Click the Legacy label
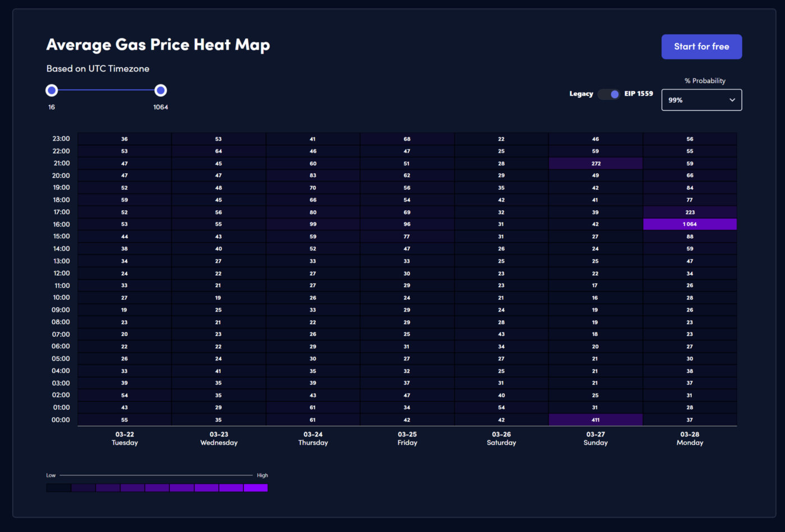Screen dimensions: 785x532 [581, 94]
